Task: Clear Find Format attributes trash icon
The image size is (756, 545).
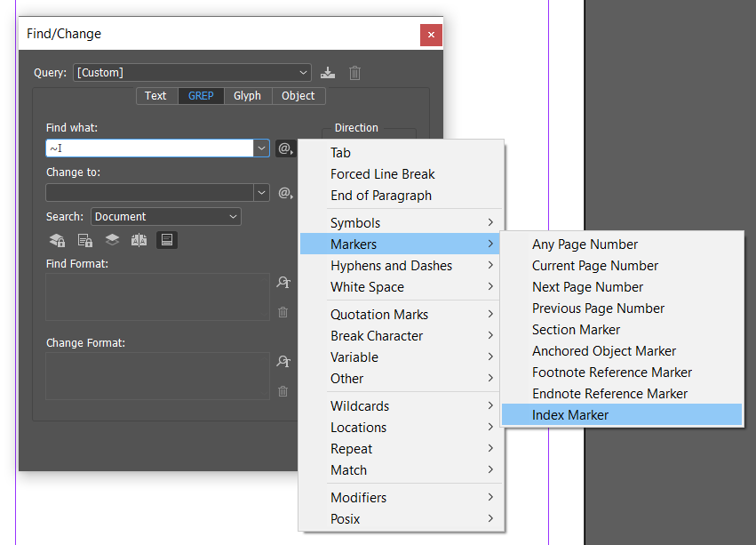Action: click(x=283, y=312)
